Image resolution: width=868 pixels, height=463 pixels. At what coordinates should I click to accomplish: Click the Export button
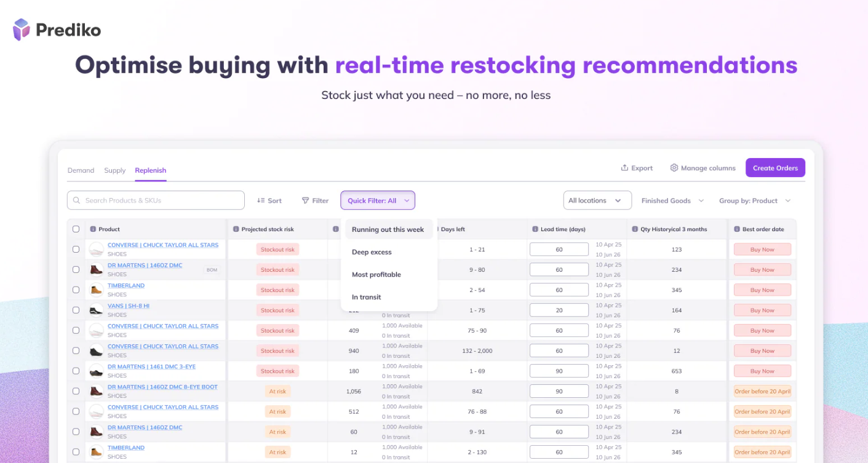637,168
